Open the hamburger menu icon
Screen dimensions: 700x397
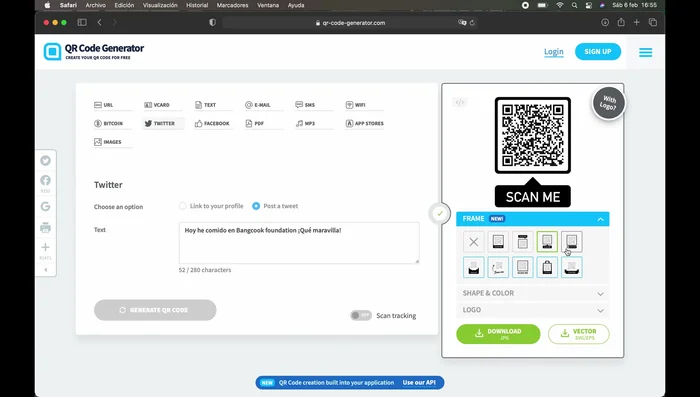(x=646, y=53)
